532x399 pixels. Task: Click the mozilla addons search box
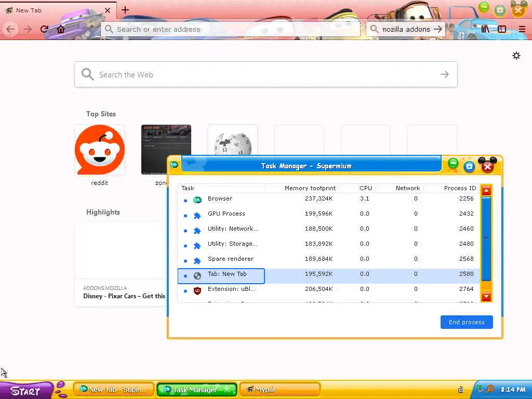(405, 29)
